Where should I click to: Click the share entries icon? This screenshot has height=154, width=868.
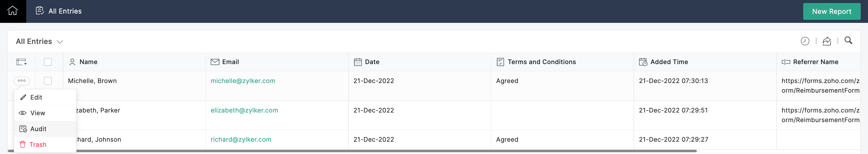826,41
